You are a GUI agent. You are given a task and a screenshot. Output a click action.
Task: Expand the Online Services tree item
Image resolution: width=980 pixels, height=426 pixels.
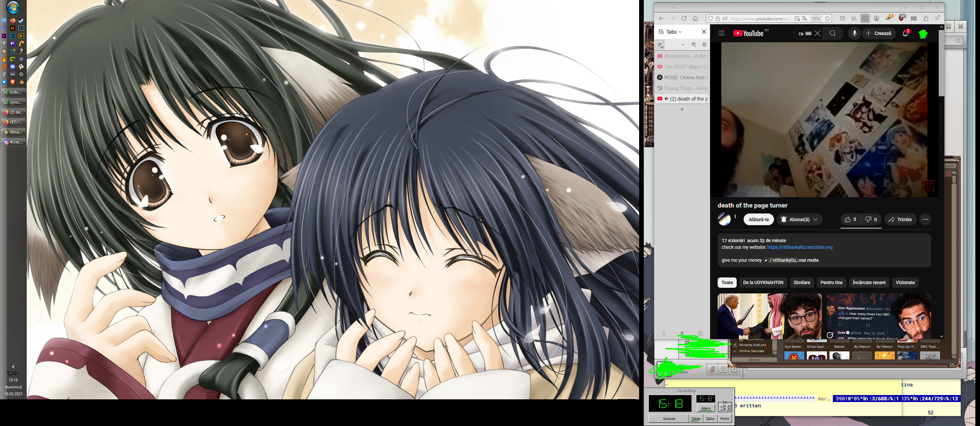735,351
